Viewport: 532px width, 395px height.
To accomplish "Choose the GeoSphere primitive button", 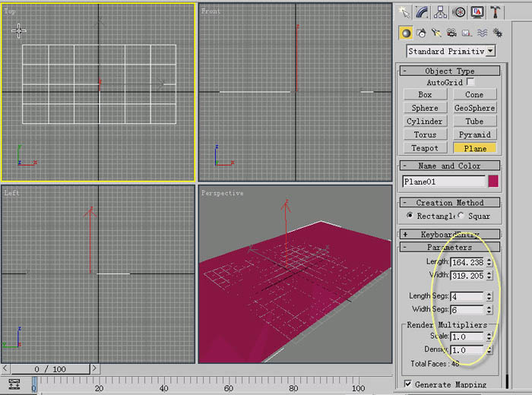I will tap(475, 108).
